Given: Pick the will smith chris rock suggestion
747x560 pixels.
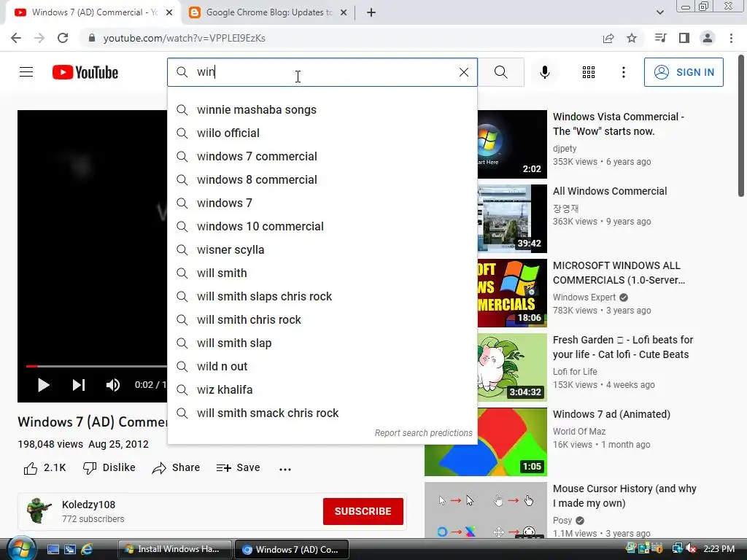Looking at the screenshot, I should click(322, 319).
